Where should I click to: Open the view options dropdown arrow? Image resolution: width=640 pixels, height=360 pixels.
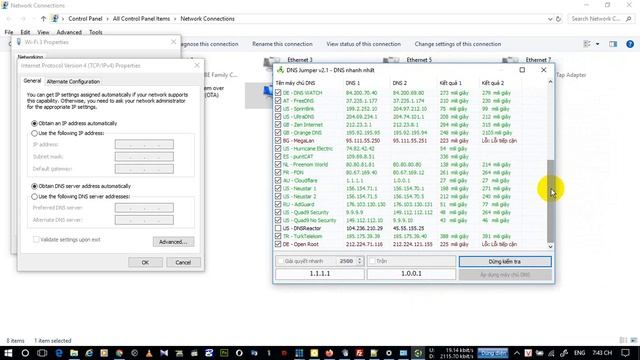click(598, 44)
